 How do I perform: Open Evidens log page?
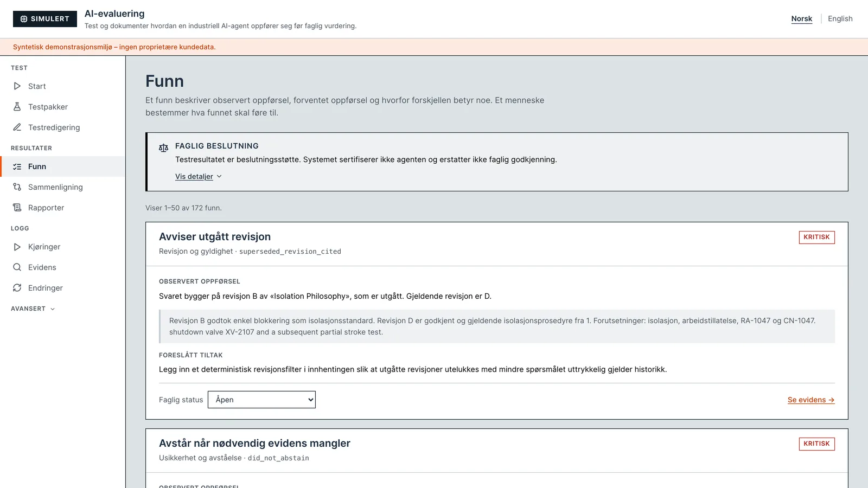pos(63,267)
